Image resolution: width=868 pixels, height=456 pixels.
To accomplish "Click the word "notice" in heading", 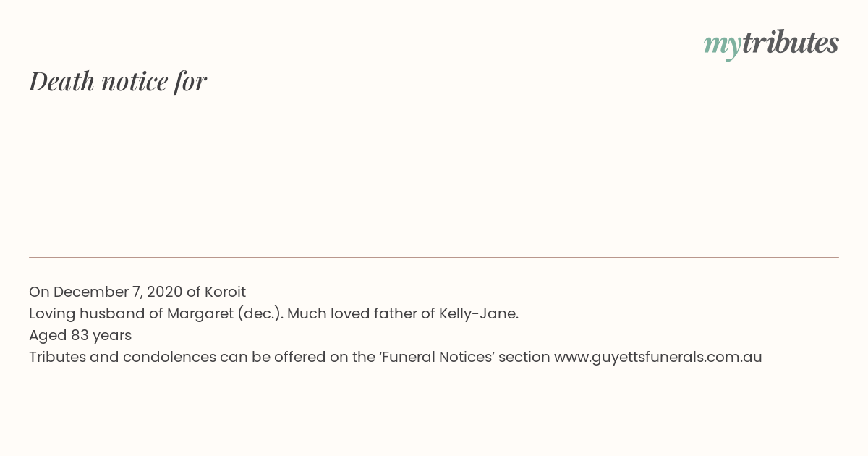I will pyautogui.click(x=135, y=82).
